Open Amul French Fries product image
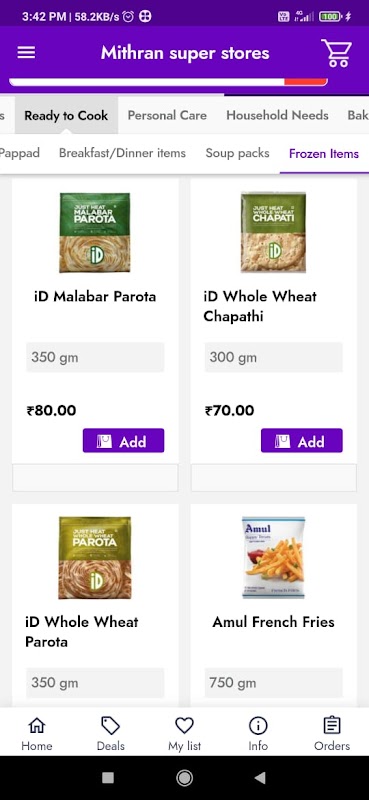 click(274, 557)
